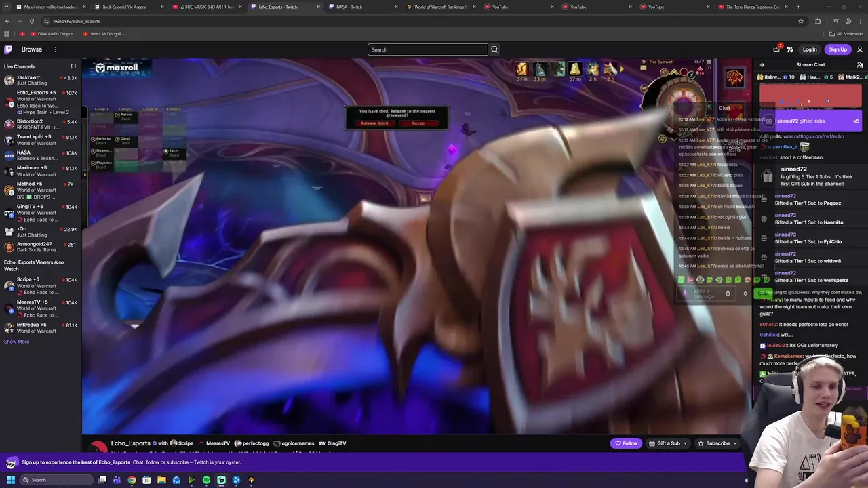Screen dimensions: 868x488
Task: Open Prime loot crown icon with badge
Action: [x=776, y=49]
